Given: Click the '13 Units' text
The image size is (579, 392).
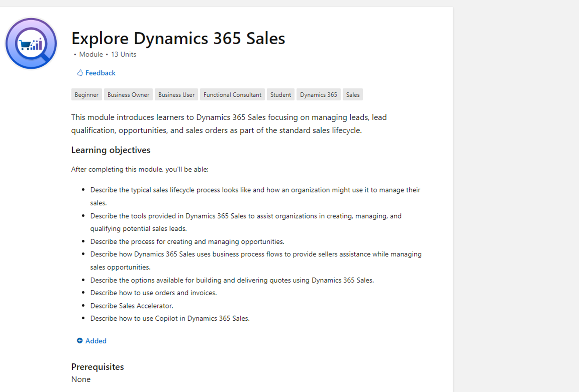Looking at the screenshot, I should click(124, 55).
